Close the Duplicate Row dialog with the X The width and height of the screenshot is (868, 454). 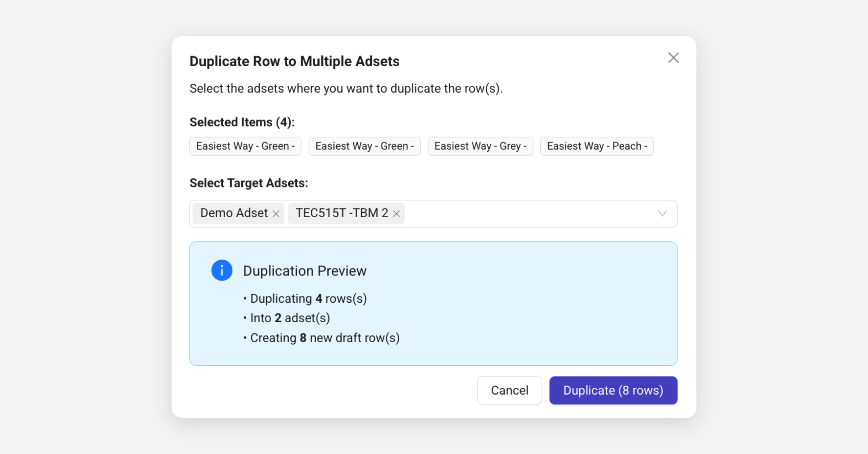pos(673,58)
